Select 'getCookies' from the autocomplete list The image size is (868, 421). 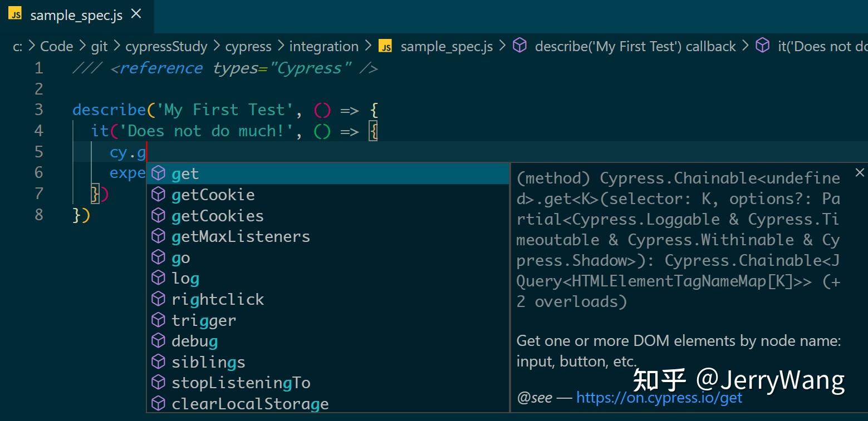pos(217,215)
